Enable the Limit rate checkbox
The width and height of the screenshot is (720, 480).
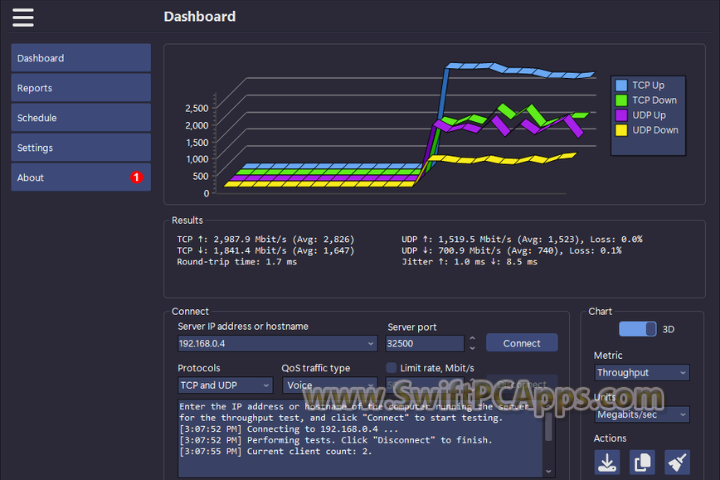coord(391,367)
